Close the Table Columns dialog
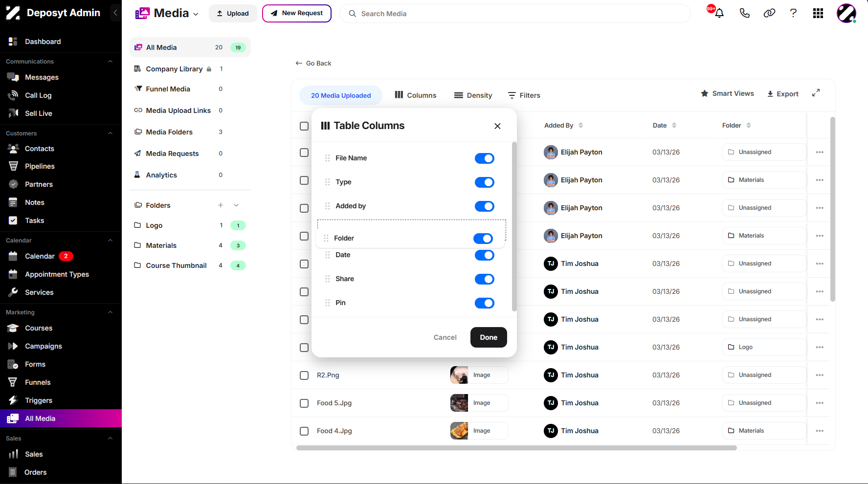The image size is (868, 484). [497, 126]
